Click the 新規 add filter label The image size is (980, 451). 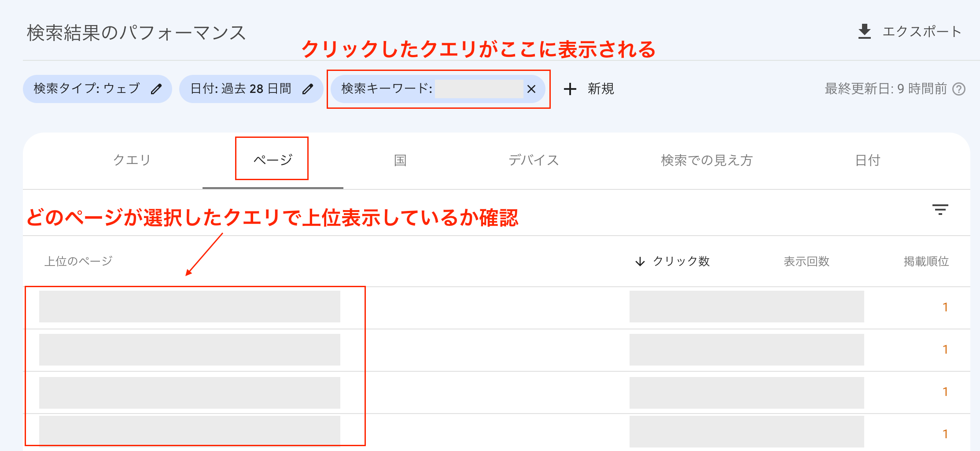[x=601, y=89]
